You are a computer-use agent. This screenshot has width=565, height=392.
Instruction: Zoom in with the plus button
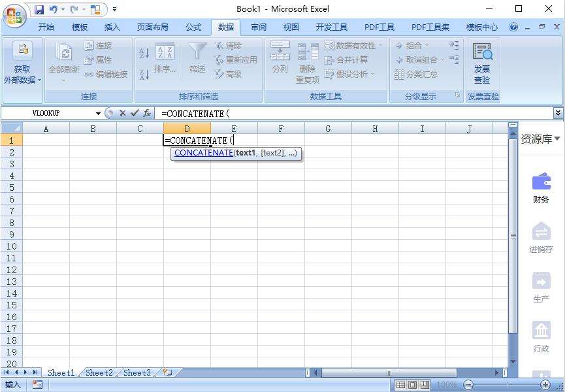tap(545, 385)
